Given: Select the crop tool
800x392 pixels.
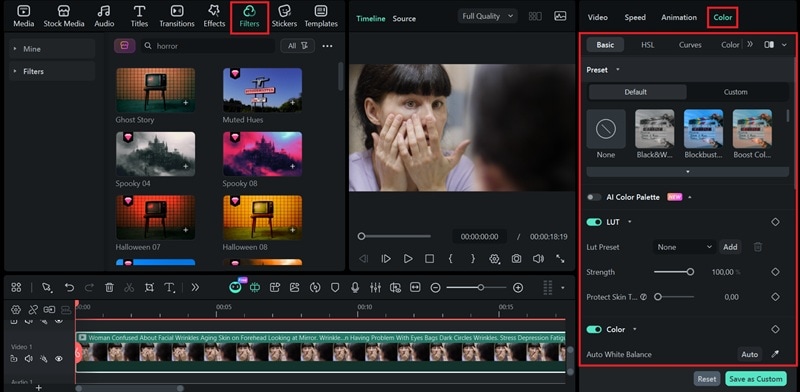Looking at the screenshot, I should 149,287.
